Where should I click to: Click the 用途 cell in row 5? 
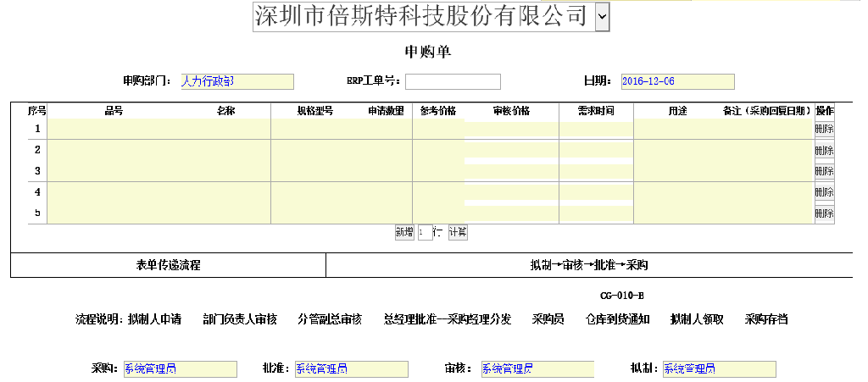pyautogui.click(x=679, y=213)
